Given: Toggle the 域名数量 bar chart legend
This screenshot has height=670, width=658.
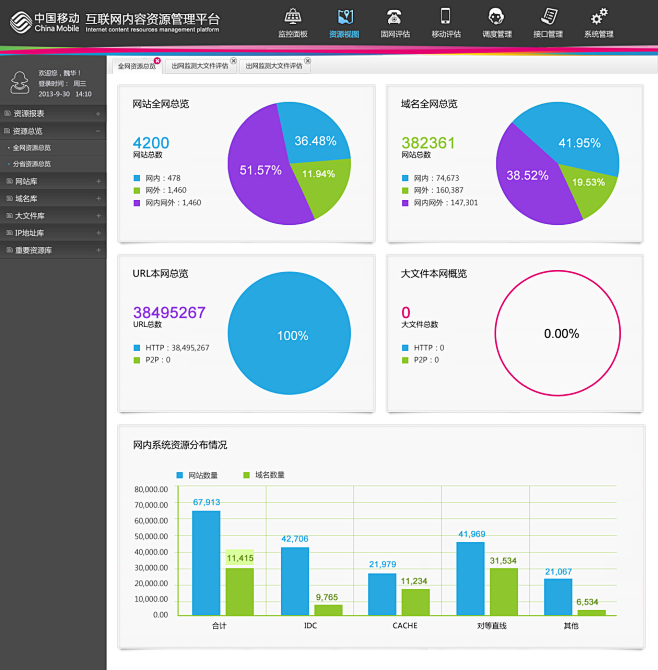Looking at the screenshot, I should [264, 475].
